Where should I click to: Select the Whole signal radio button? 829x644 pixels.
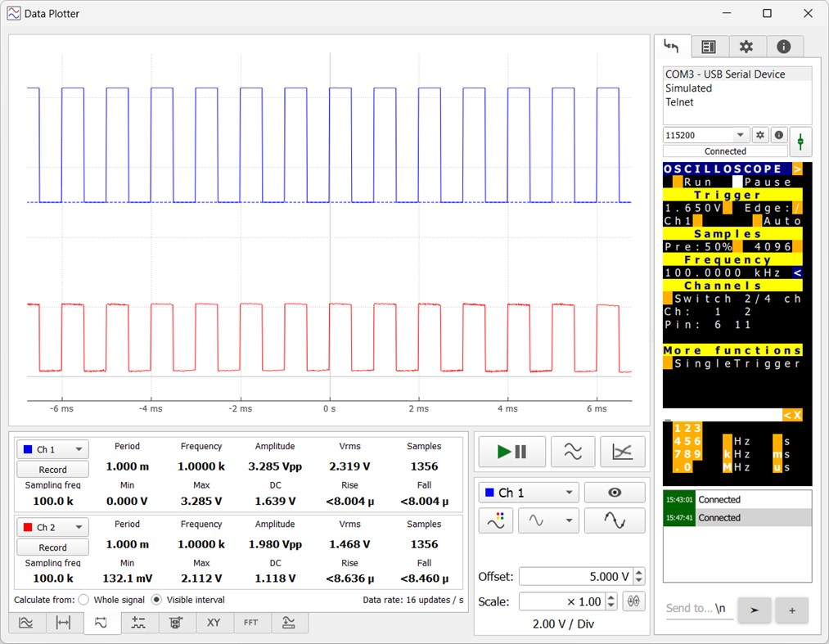83,600
